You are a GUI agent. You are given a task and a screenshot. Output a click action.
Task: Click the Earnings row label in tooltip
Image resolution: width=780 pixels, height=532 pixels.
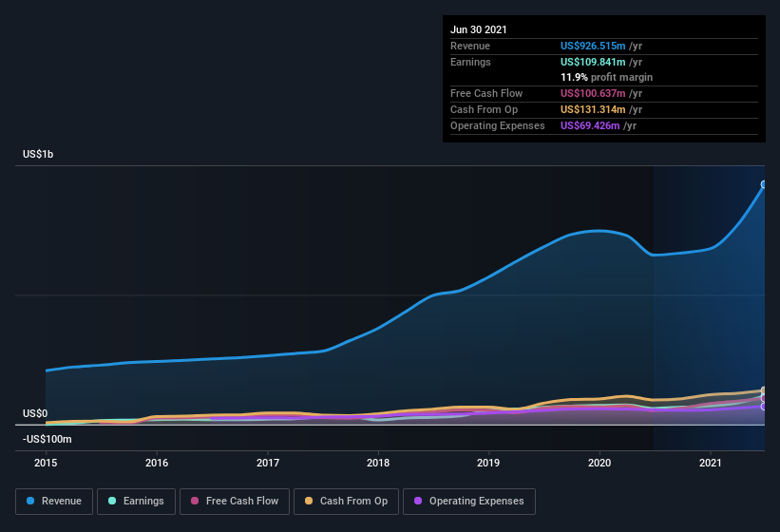[470, 62]
